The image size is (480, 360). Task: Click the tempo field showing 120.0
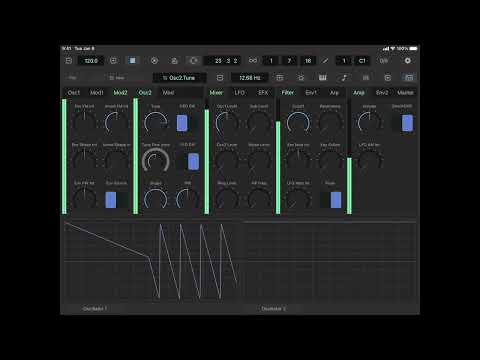pos(91,61)
